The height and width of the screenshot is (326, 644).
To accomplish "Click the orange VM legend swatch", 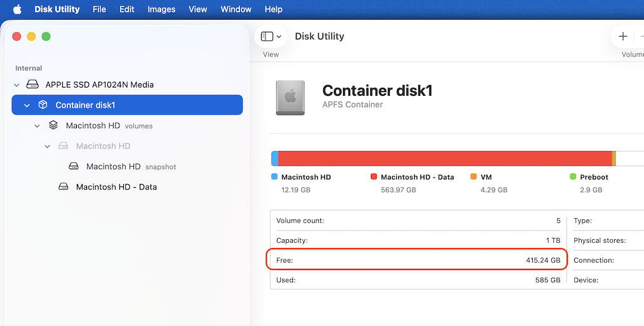I will (474, 177).
